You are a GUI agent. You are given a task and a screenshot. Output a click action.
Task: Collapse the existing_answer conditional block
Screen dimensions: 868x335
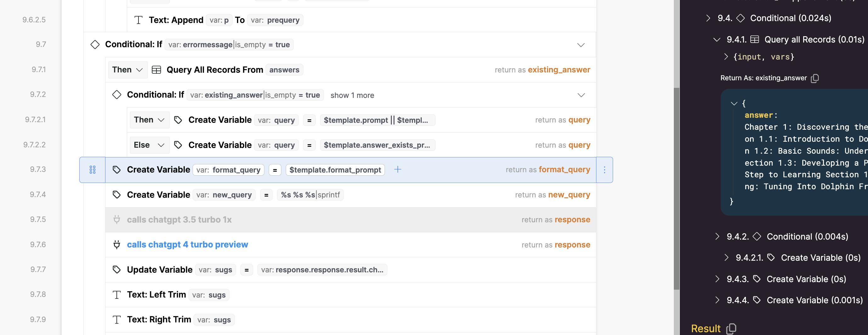[581, 95]
